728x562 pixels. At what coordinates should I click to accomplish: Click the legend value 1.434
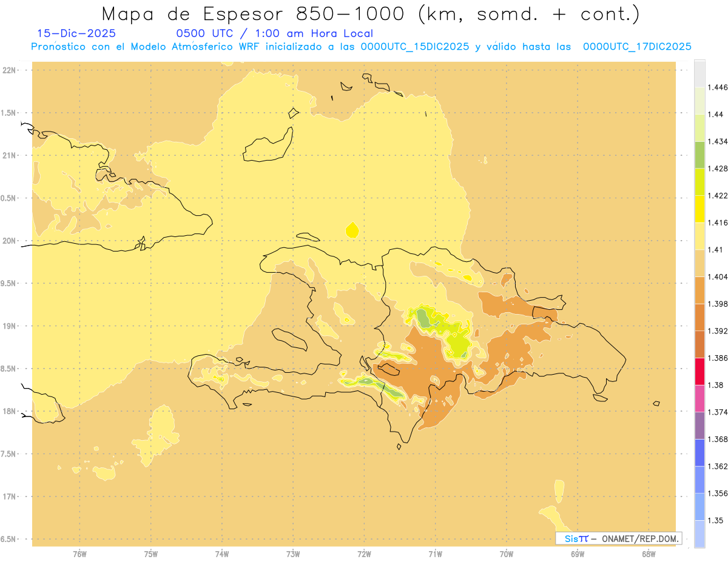718,141
